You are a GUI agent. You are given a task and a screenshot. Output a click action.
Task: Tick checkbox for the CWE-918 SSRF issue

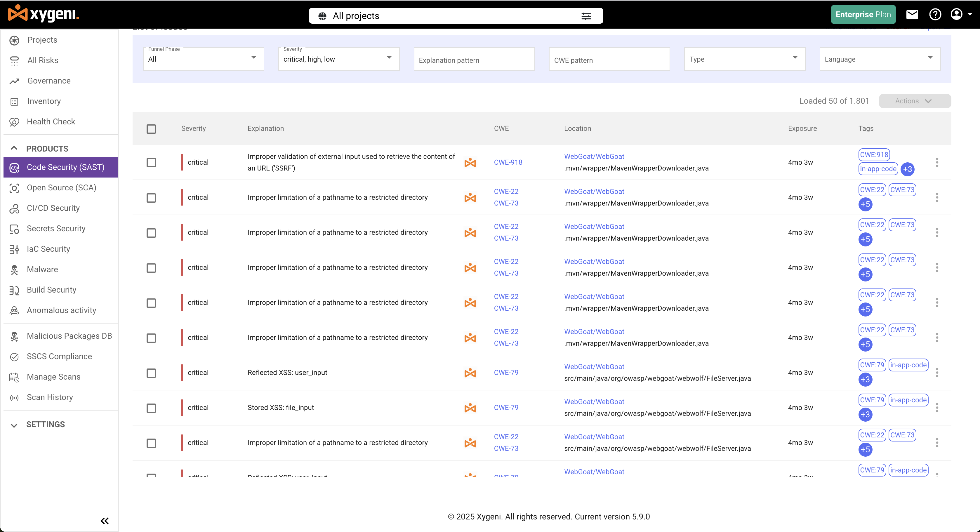[151, 162]
